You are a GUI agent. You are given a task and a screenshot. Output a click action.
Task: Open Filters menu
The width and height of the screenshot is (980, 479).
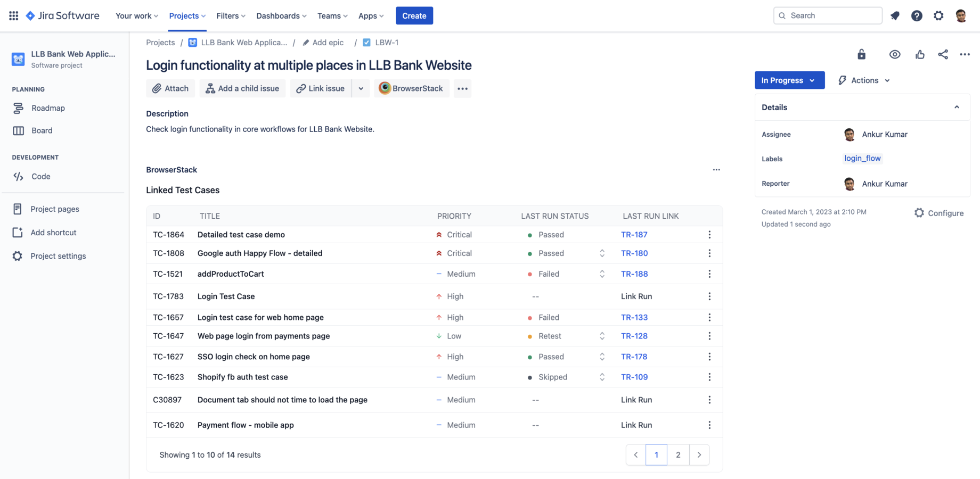231,15
